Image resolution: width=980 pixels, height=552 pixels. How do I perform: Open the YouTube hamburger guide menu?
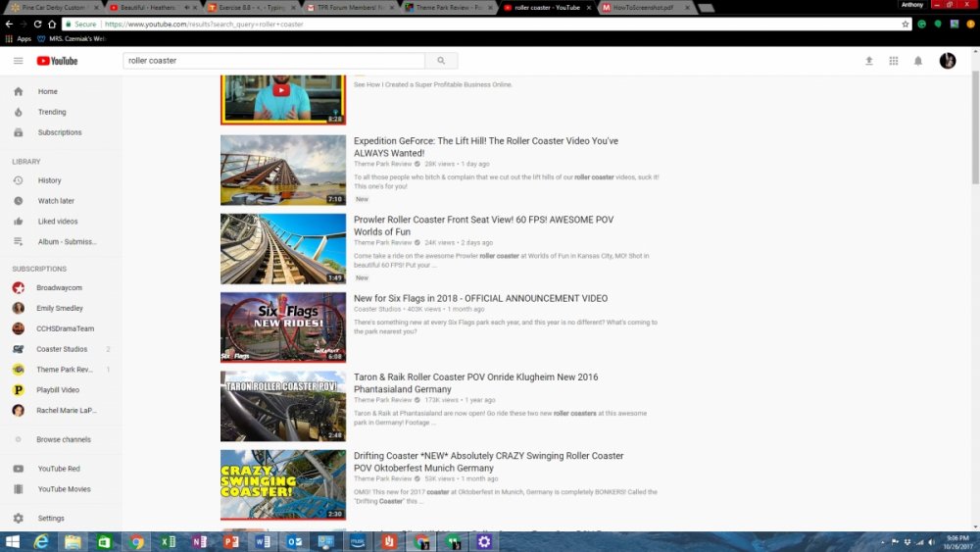point(18,61)
